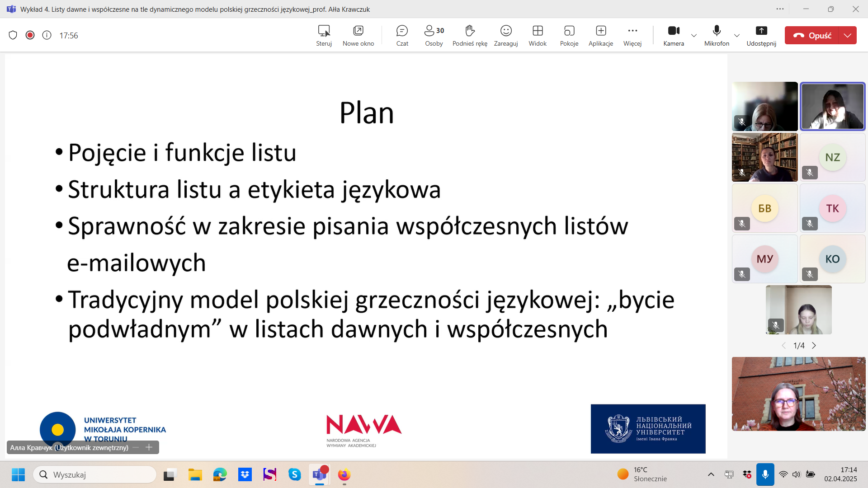Viewport: 868px width, 488px height.
Task: Select the NZ participant tile
Action: (x=832, y=157)
